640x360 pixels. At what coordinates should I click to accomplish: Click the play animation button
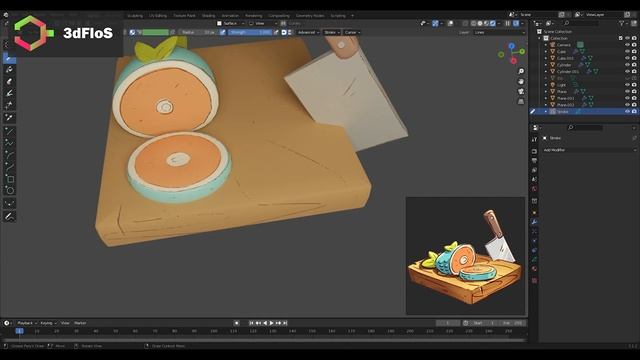click(271, 323)
